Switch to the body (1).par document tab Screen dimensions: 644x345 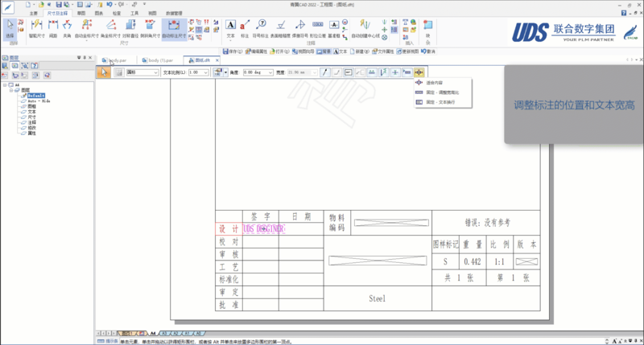159,60
